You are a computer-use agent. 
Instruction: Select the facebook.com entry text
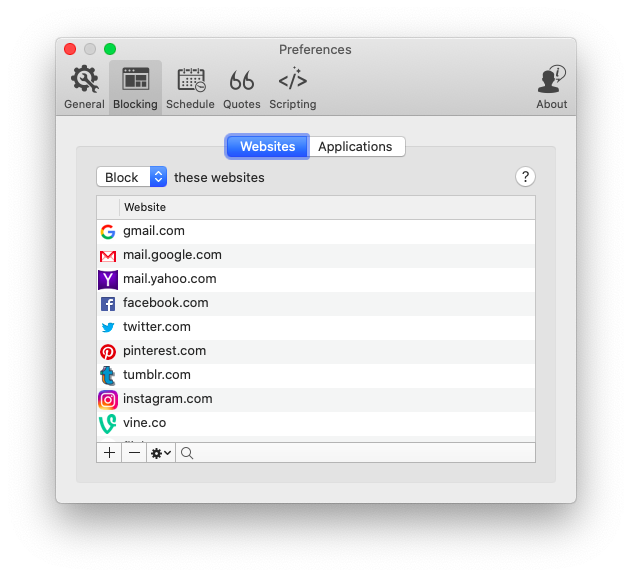pos(166,303)
